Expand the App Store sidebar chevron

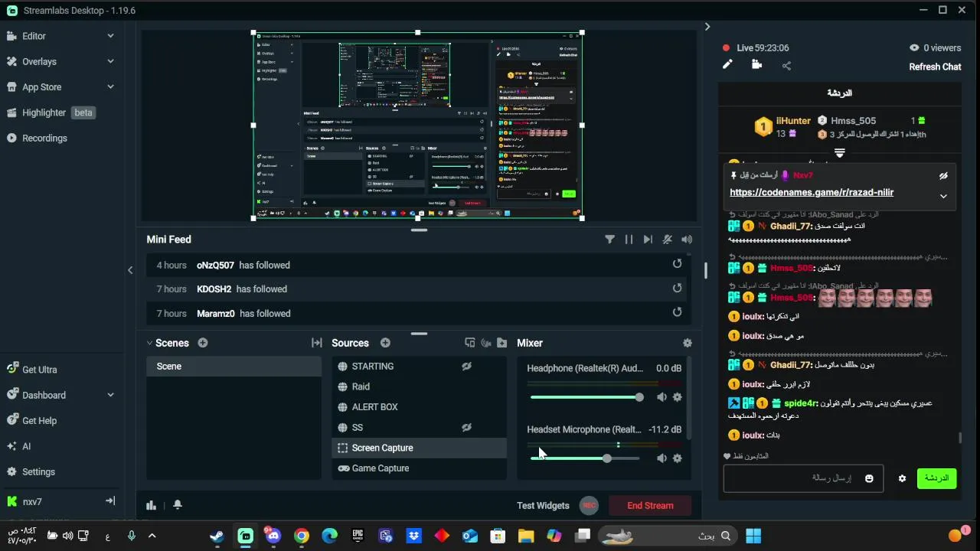click(x=110, y=87)
